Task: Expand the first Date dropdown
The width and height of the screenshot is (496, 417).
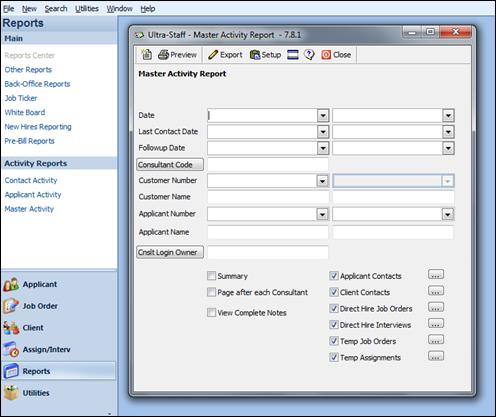Action: click(323, 116)
